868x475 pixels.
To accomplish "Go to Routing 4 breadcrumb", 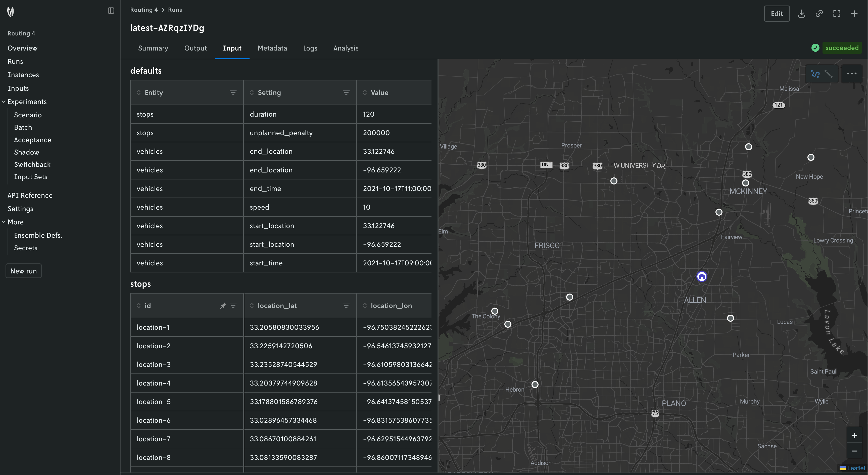I will click(x=144, y=10).
